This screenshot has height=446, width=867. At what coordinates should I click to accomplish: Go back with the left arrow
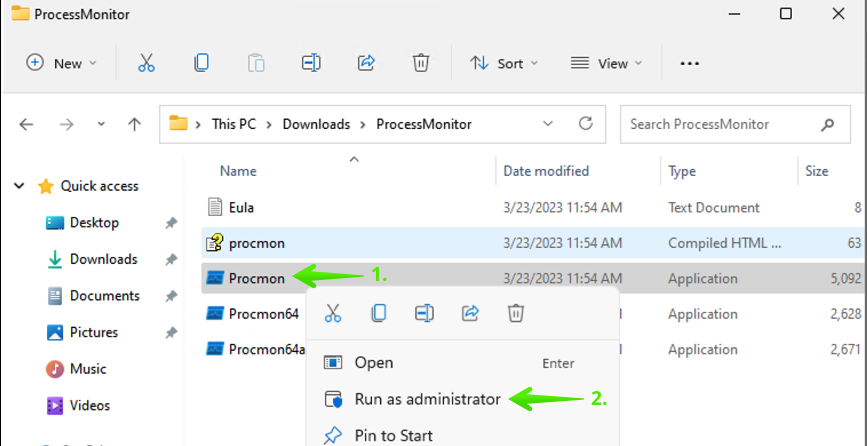point(26,124)
